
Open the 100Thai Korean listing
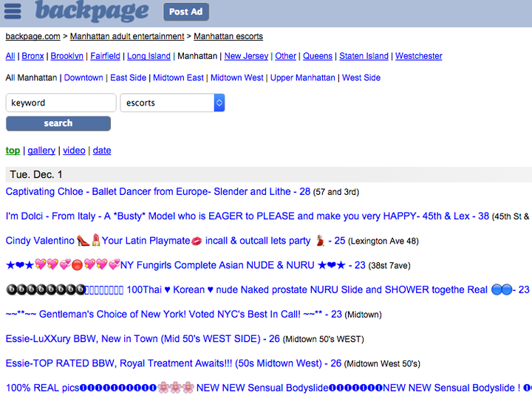268,289
